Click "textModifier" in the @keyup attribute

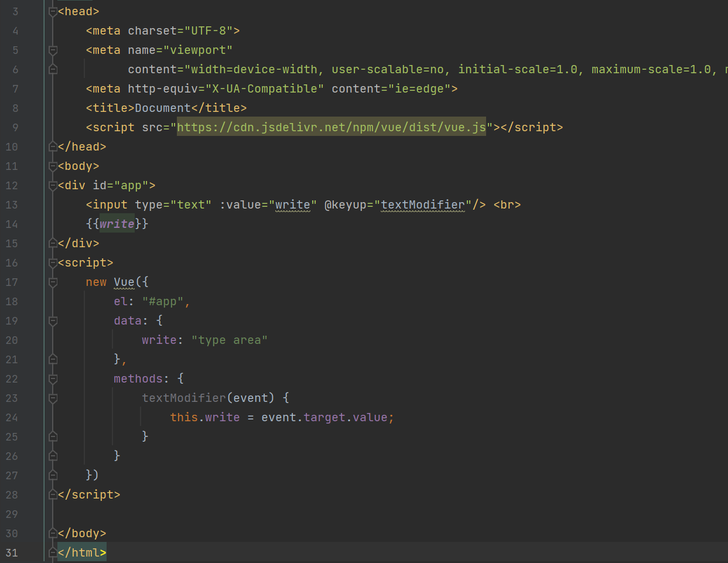coord(423,205)
